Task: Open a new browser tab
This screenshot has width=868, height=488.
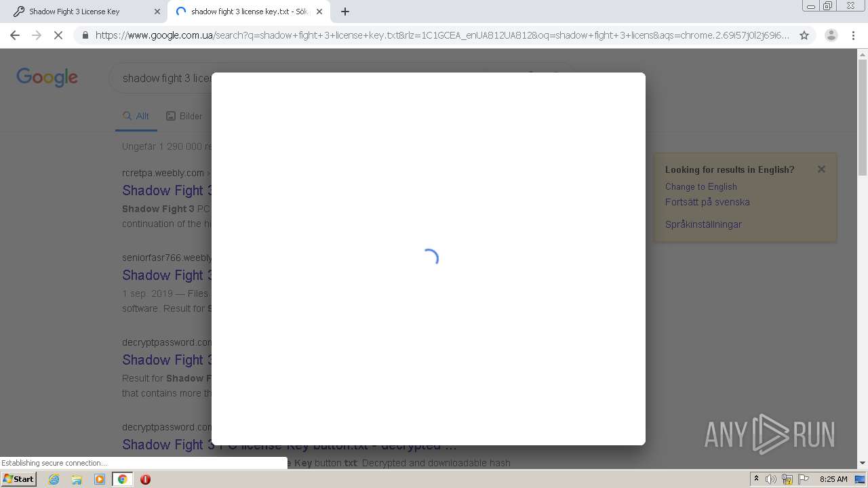Action: coord(345,12)
